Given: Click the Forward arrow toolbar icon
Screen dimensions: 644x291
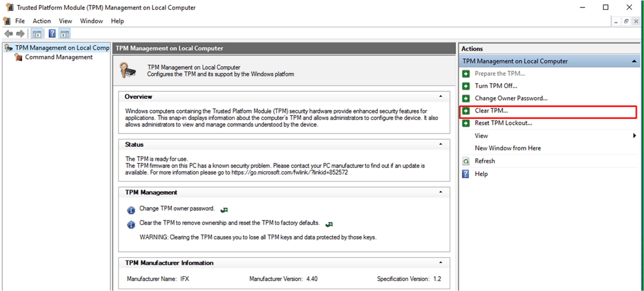Looking at the screenshot, I should [20, 33].
